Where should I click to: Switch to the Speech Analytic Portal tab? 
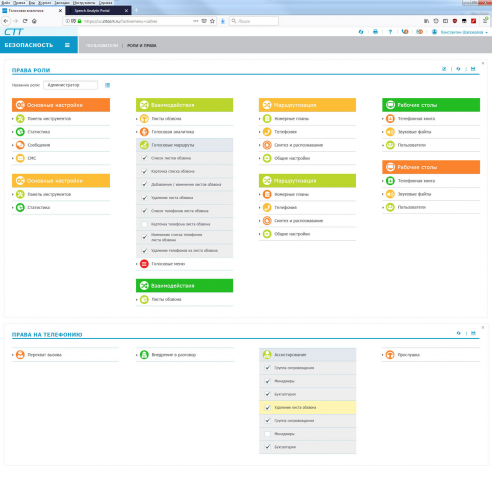(98, 11)
